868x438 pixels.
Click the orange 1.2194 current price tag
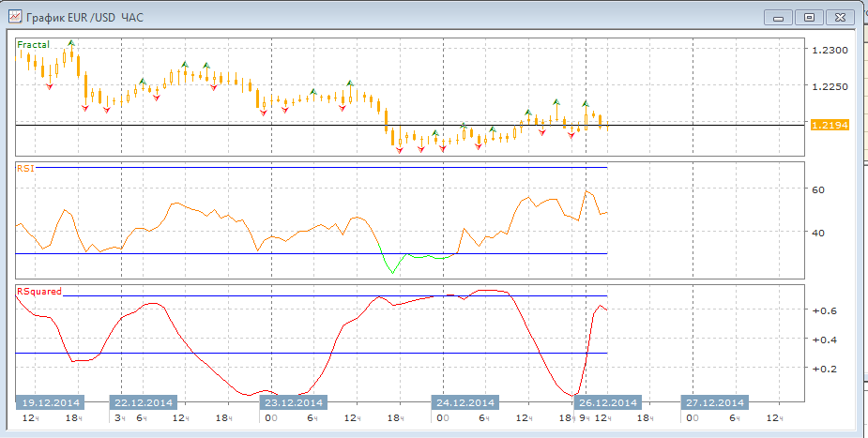(x=830, y=125)
